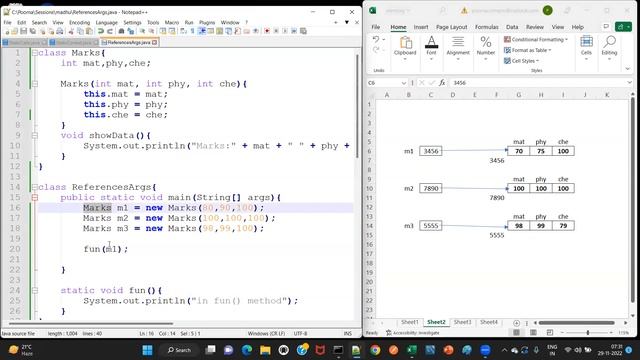Click the Insert Function fx icon
The image size is (640, 360).
(442, 83)
